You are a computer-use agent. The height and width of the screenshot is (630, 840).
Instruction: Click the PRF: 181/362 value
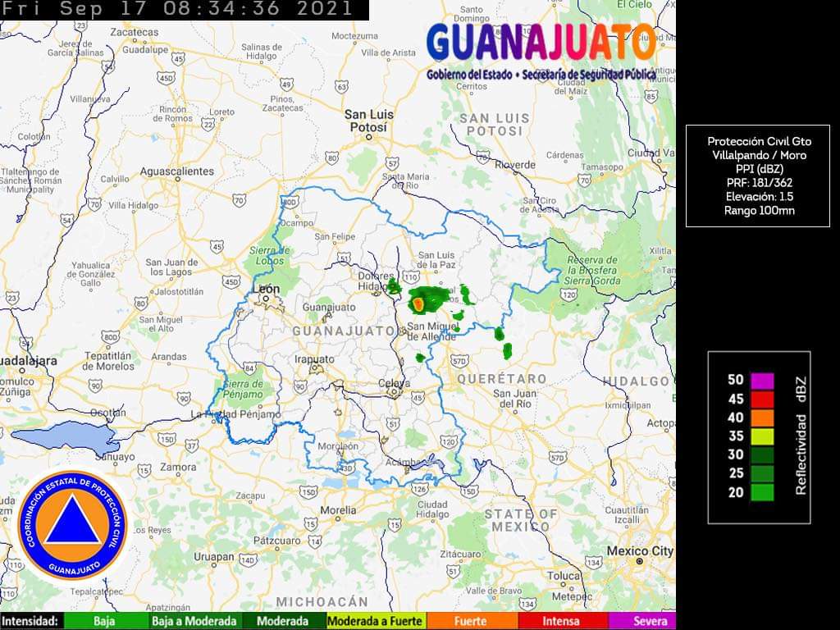(x=759, y=183)
